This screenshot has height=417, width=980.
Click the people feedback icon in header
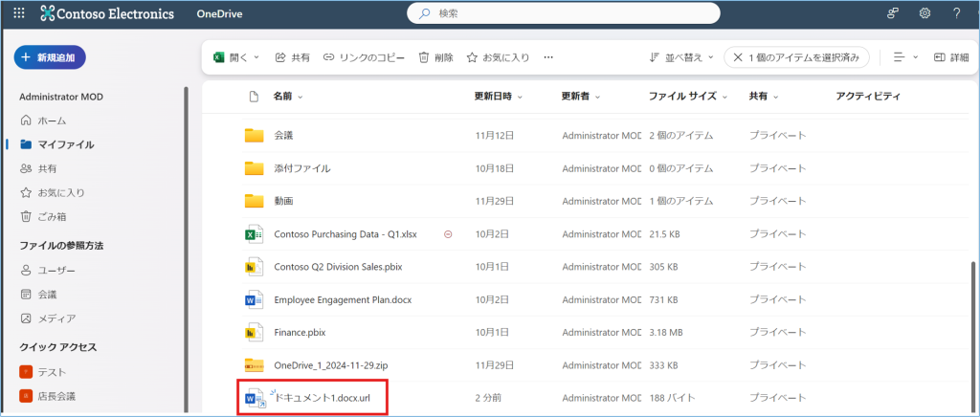[893, 13]
